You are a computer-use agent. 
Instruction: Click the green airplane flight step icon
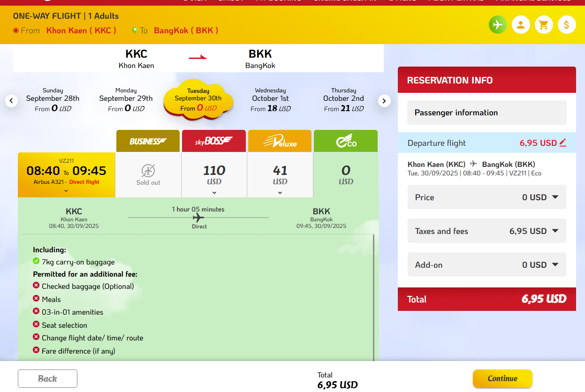(x=498, y=24)
